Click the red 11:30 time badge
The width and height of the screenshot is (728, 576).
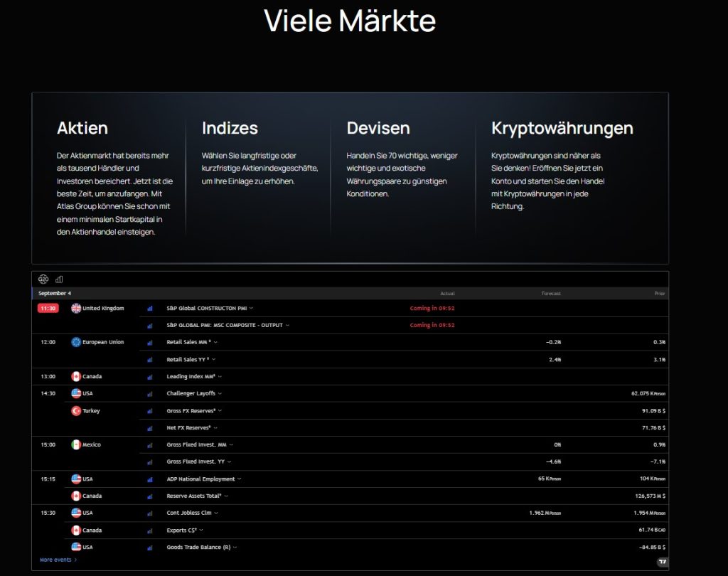pos(48,308)
